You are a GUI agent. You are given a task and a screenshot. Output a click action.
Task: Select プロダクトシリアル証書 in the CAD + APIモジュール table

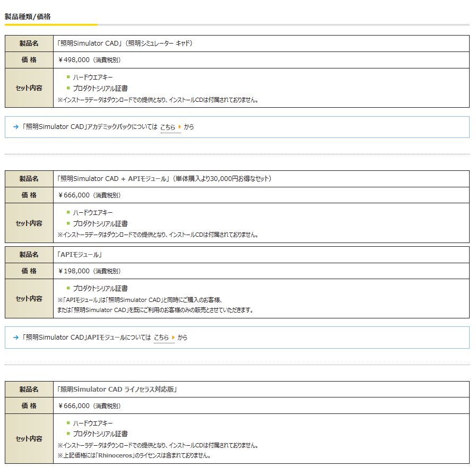(x=100, y=224)
